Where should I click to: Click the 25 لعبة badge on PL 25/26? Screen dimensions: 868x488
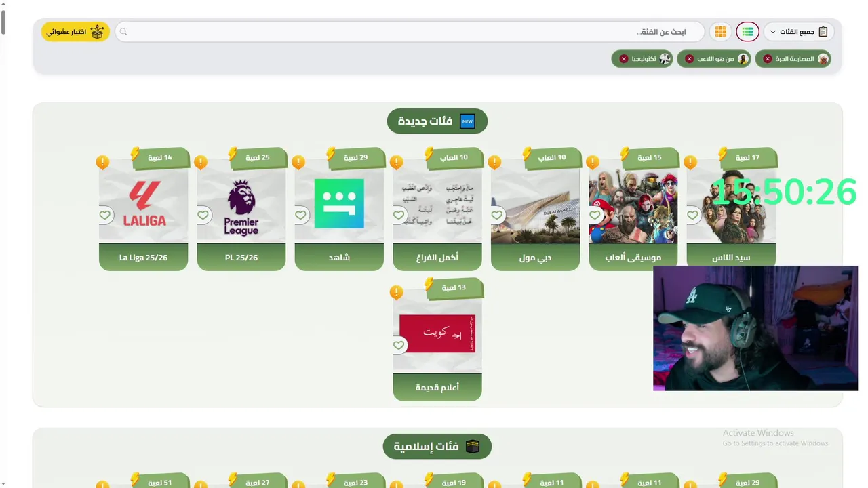click(258, 157)
